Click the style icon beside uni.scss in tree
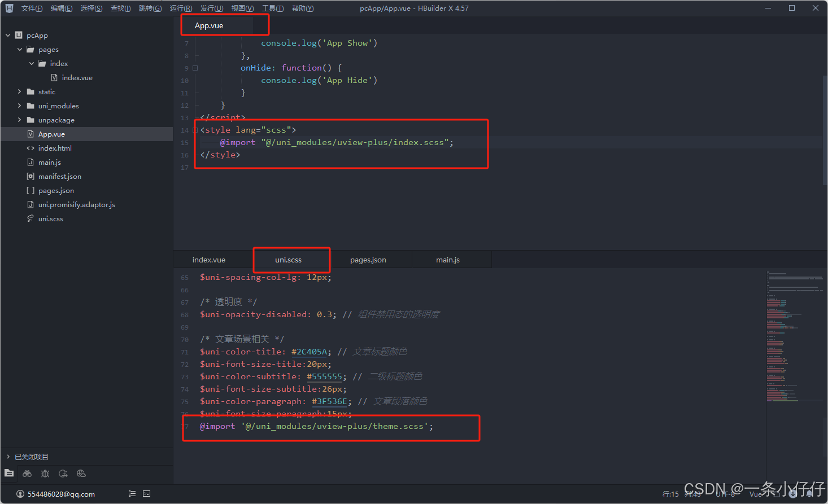 tap(30, 218)
